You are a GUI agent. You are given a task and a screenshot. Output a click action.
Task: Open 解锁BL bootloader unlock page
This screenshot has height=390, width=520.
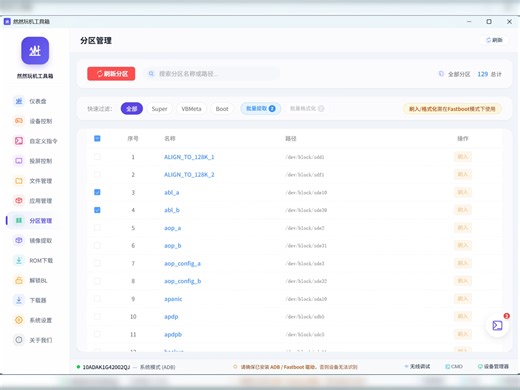pyautogui.click(x=31, y=280)
